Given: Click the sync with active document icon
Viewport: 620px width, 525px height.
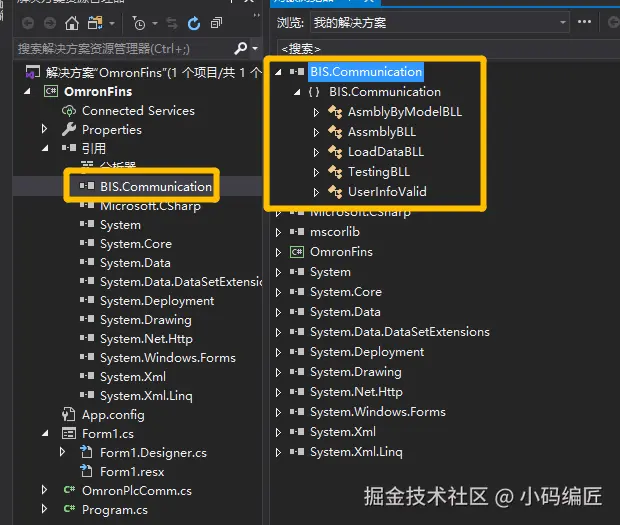Looking at the screenshot, I should coord(172,24).
